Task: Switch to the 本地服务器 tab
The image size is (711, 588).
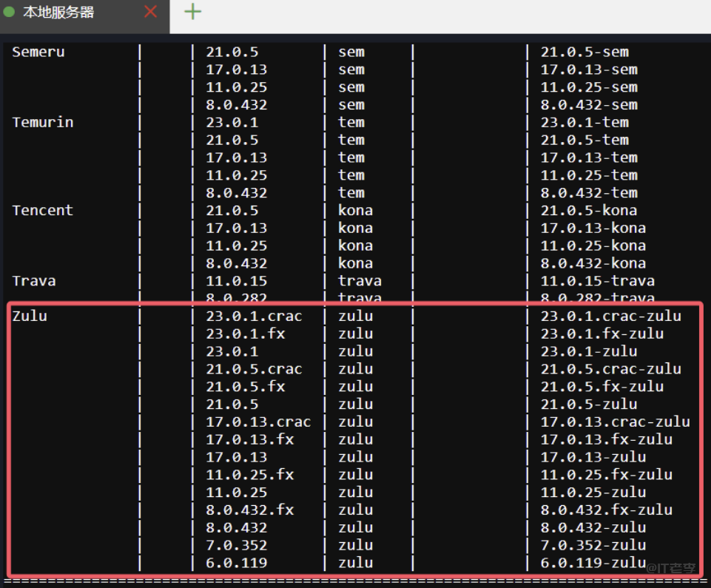Action: pos(59,13)
